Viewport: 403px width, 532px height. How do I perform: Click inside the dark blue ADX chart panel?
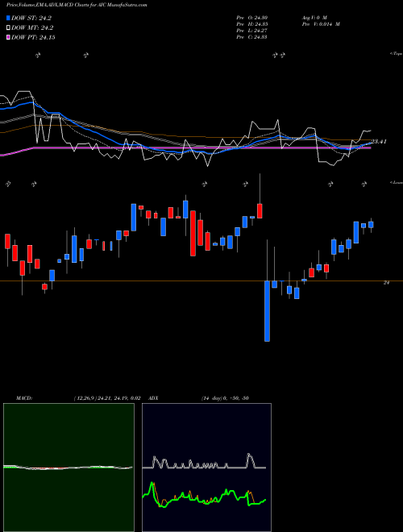tap(206, 468)
